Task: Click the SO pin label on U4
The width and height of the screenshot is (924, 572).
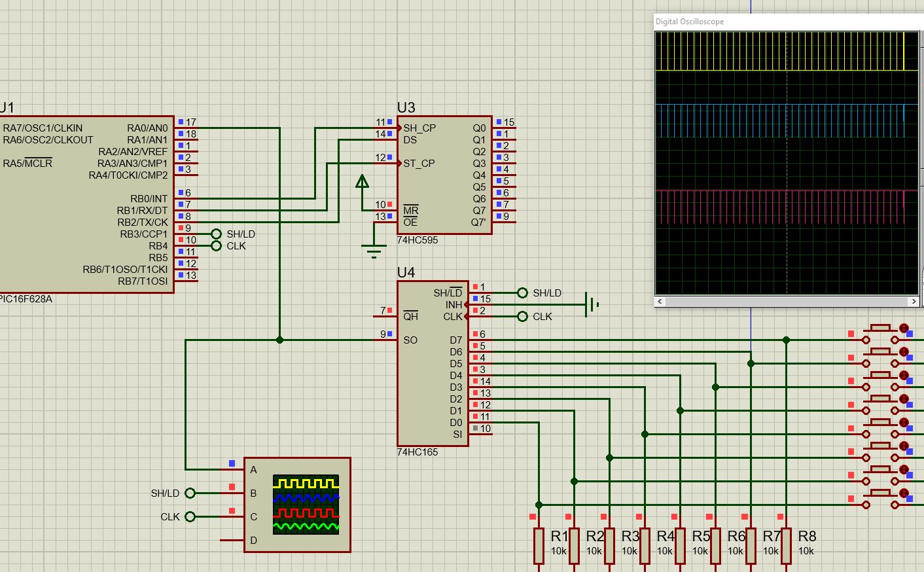Action: tap(410, 340)
